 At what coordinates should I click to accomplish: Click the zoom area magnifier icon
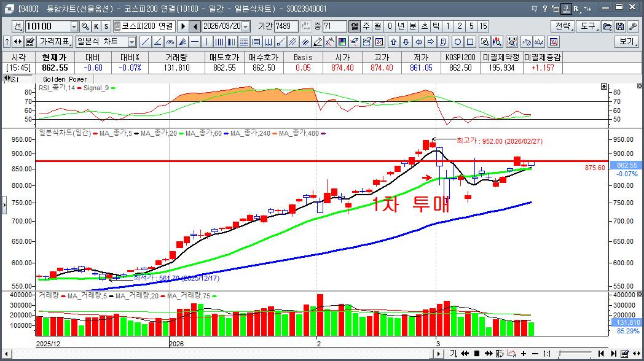pyautogui.click(x=485, y=41)
